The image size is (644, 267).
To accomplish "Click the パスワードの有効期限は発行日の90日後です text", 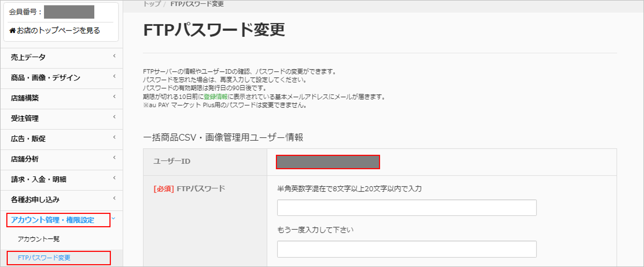I will [x=205, y=88].
